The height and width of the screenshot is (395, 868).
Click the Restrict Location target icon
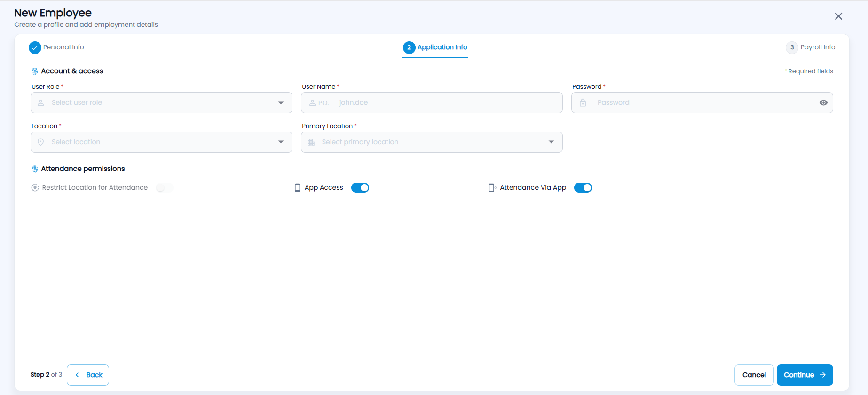[x=35, y=187]
